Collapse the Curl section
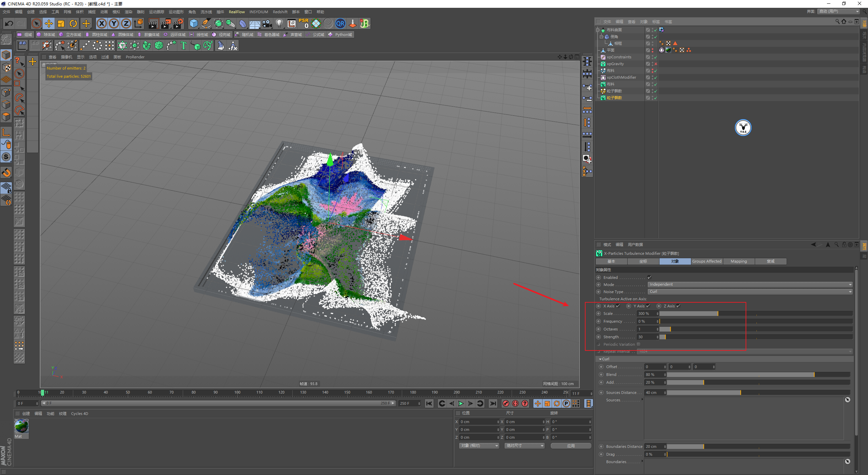This screenshot has width=868, height=475. tap(600, 359)
